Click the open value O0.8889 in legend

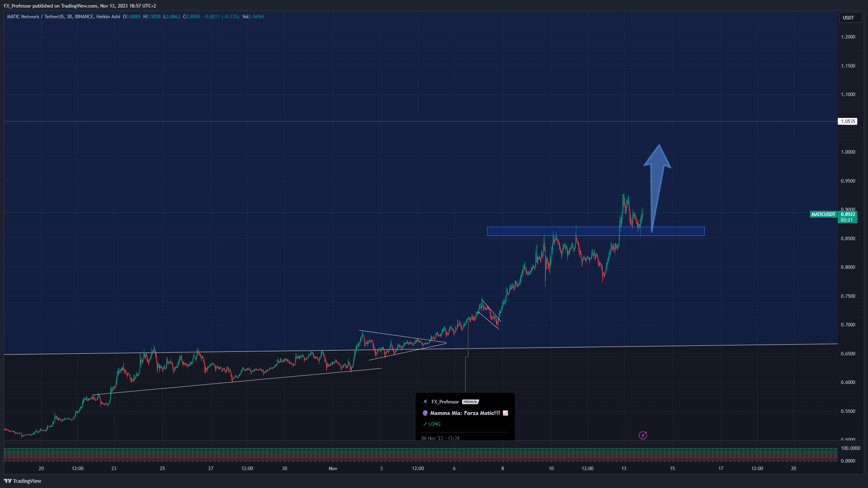[131, 17]
